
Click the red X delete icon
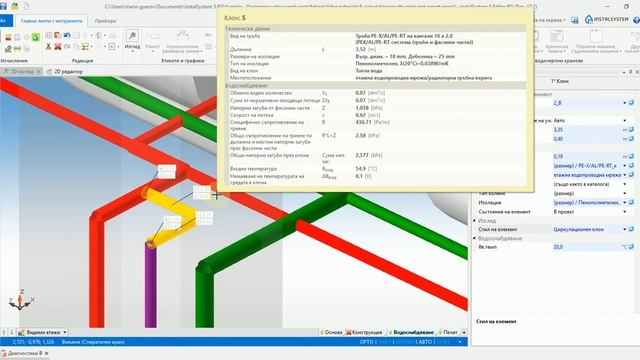(x=58, y=47)
